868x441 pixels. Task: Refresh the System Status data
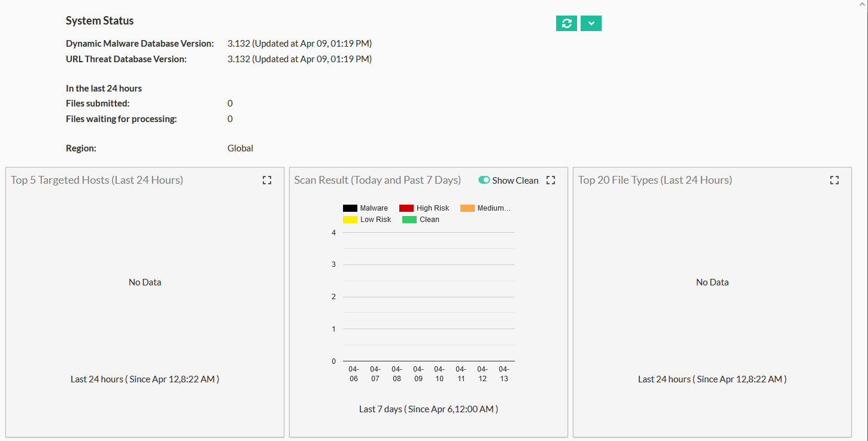566,23
